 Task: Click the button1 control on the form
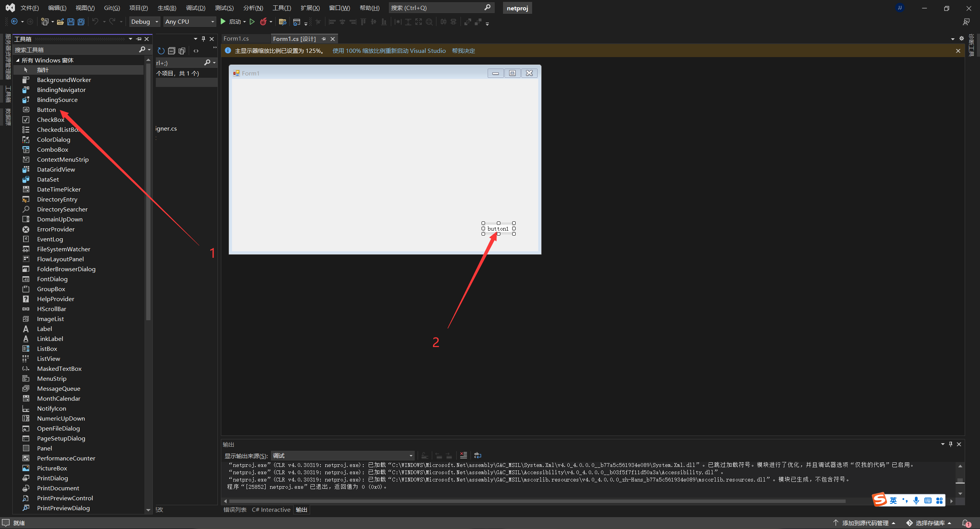point(498,229)
